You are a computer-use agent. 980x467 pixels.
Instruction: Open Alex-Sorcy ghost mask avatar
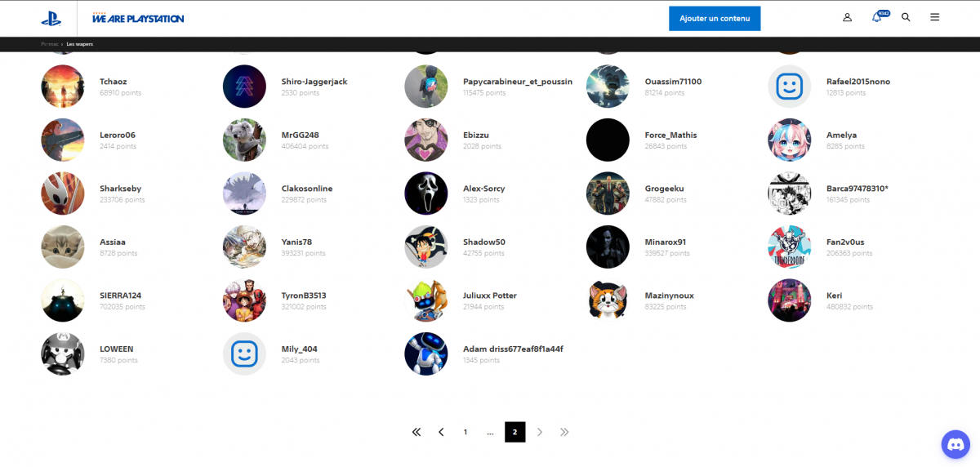[426, 193]
